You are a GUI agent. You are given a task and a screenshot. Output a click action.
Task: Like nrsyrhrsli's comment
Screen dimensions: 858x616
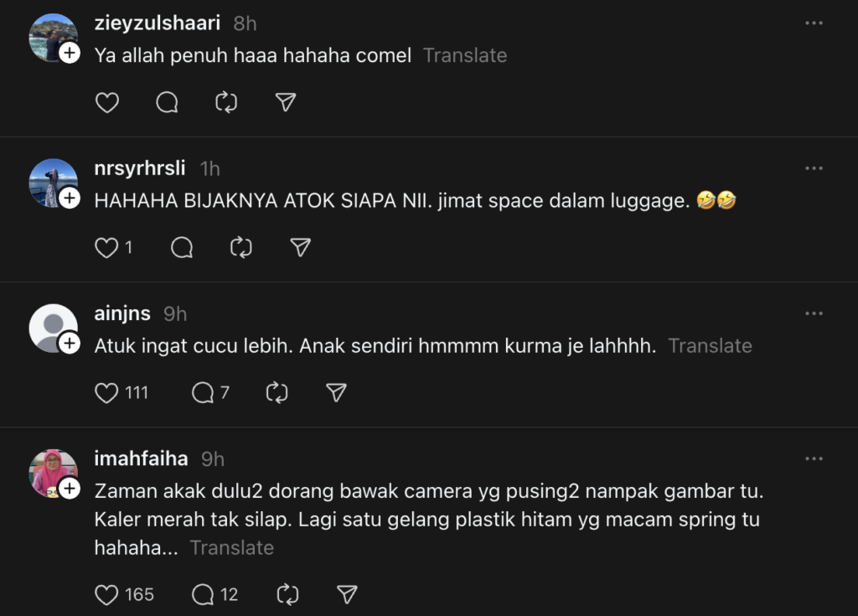106,247
